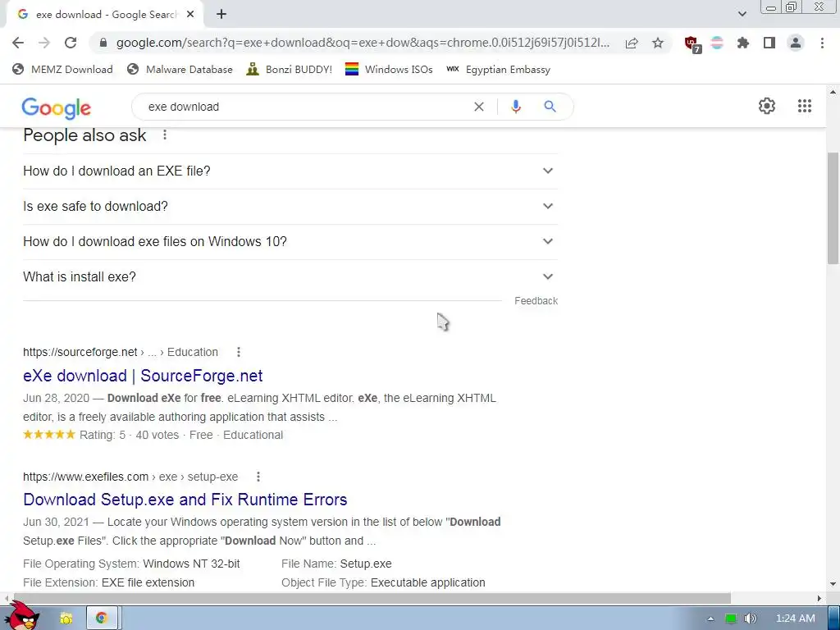Clear the search query with the X
Image resolution: width=840 pixels, height=630 pixels.
tap(479, 107)
